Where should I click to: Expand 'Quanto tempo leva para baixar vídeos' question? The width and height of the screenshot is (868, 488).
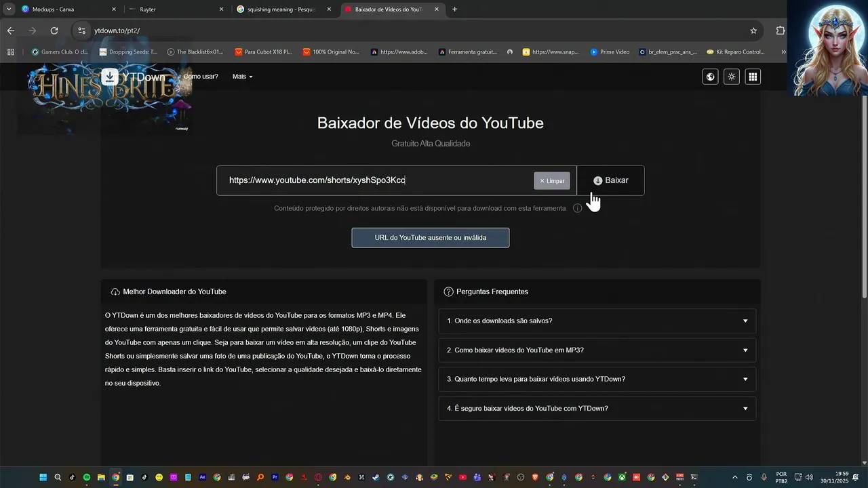(597, 379)
